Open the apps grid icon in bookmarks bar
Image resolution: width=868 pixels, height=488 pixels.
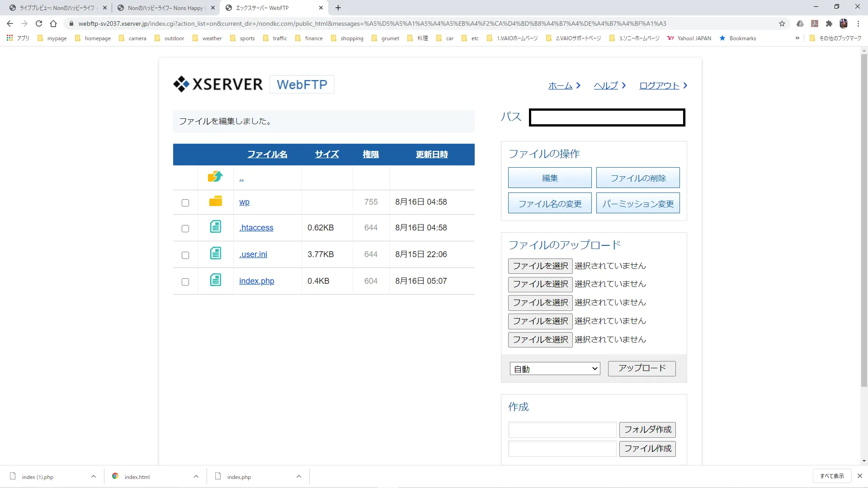[x=9, y=38]
